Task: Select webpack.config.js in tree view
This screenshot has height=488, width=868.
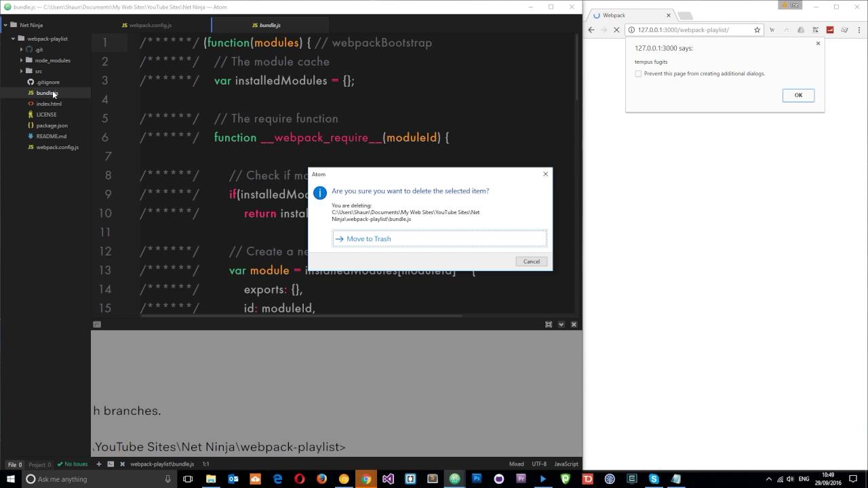Action: 57,147
